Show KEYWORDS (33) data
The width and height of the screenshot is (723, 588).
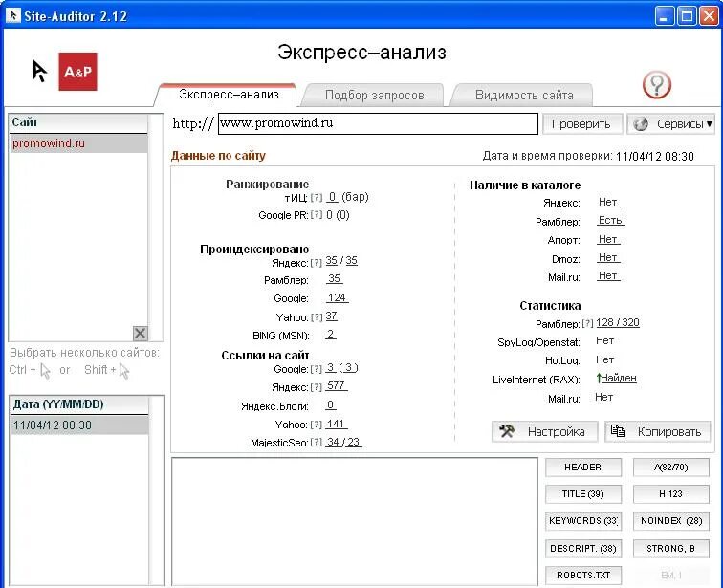click(583, 521)
